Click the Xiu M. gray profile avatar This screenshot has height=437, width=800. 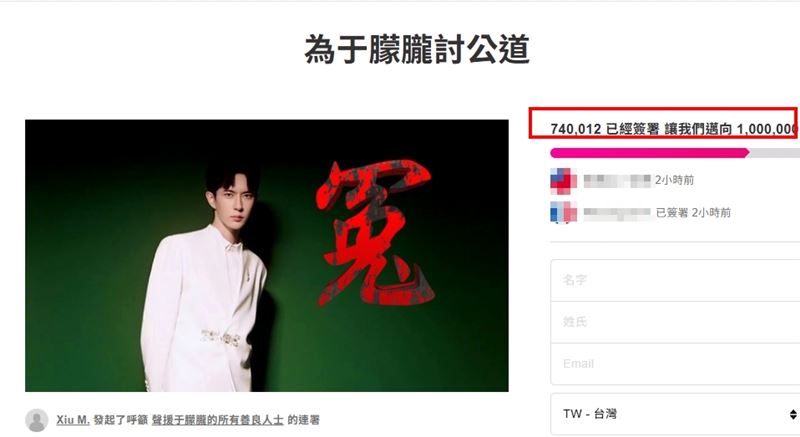(36, 420)
